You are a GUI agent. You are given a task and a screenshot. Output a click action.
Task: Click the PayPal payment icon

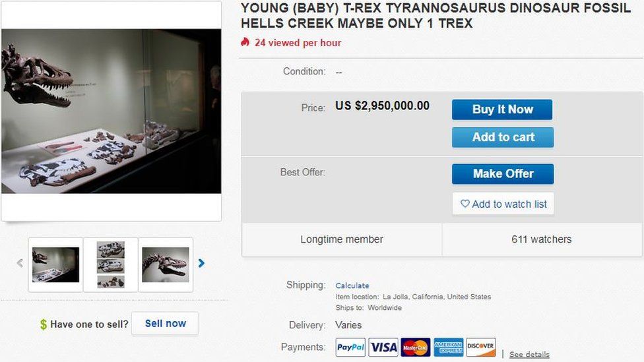(x=350, y=347)
